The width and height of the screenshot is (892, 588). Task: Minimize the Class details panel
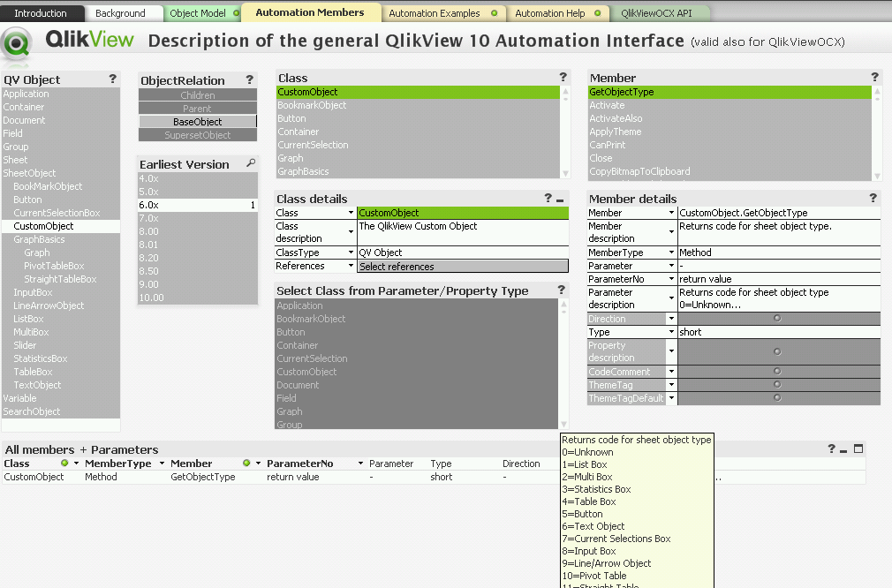point(560,200)
